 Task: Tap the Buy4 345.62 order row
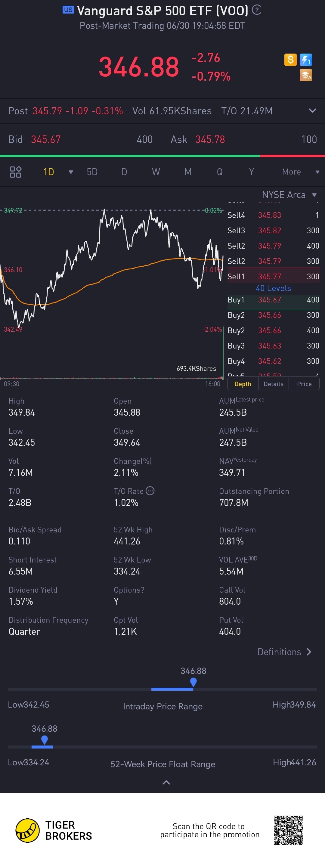point(273,361)
